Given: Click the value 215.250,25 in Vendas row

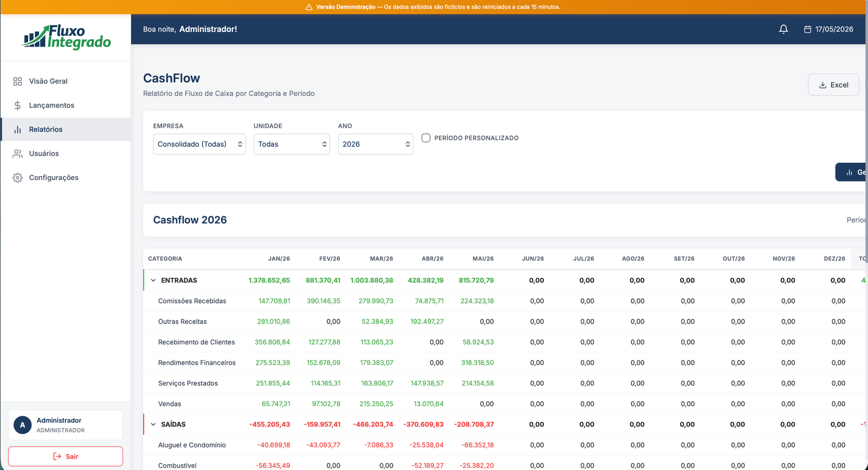Looking at the screenshot, I should point(376,404).
